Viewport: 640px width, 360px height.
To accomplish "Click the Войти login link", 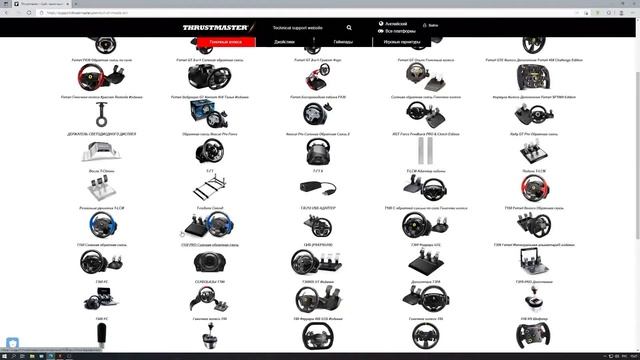I will (x=431, y=25).
